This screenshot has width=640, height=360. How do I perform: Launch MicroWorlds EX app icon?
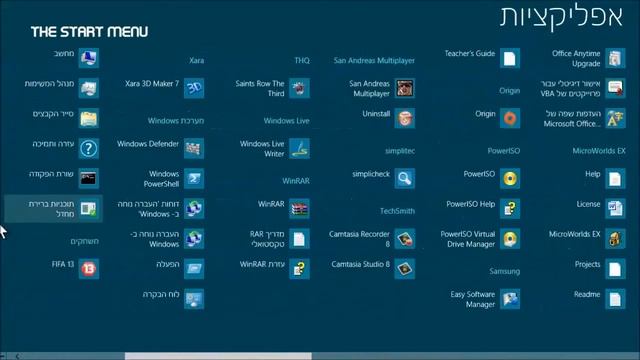coord(615,239)
